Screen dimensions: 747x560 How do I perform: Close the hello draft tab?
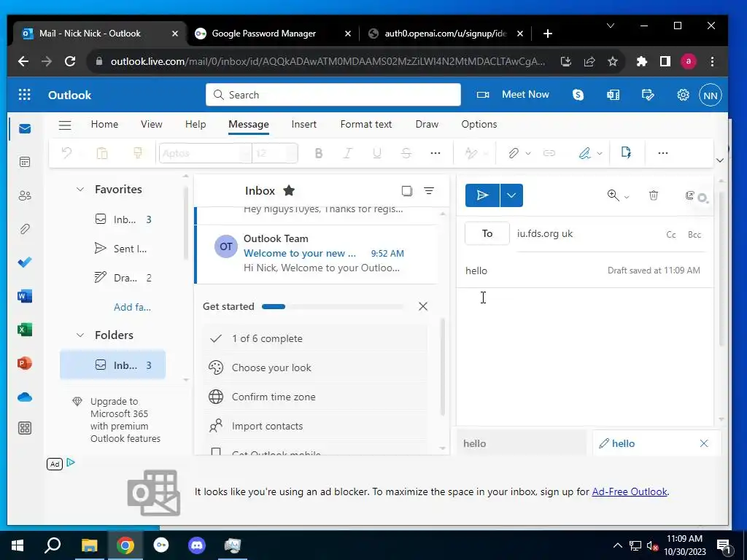[704, 443]
